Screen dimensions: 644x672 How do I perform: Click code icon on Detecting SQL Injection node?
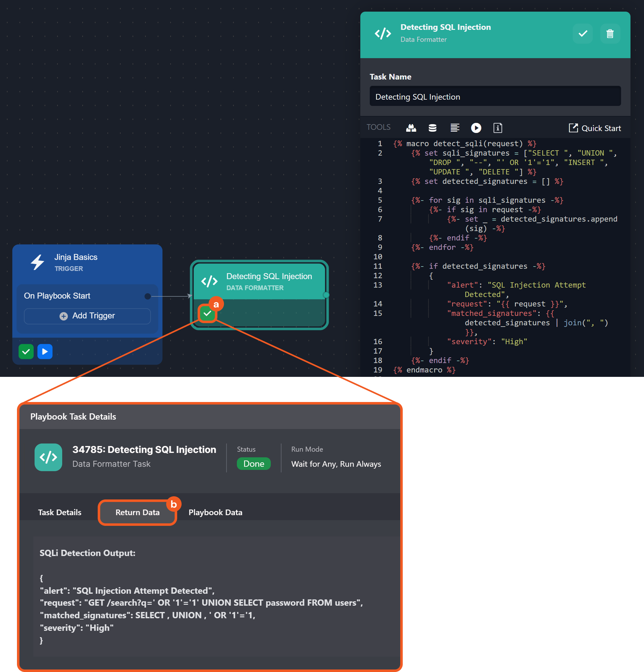(210, 282)
